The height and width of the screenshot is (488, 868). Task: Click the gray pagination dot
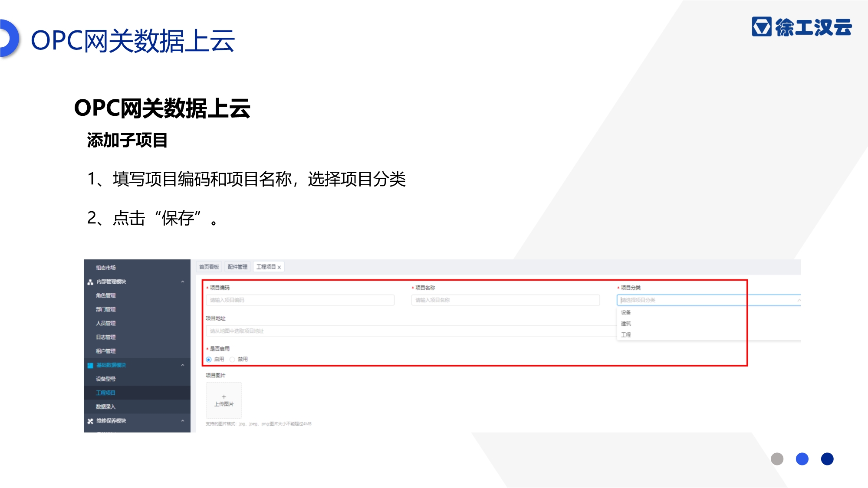[x=777, y=459]
